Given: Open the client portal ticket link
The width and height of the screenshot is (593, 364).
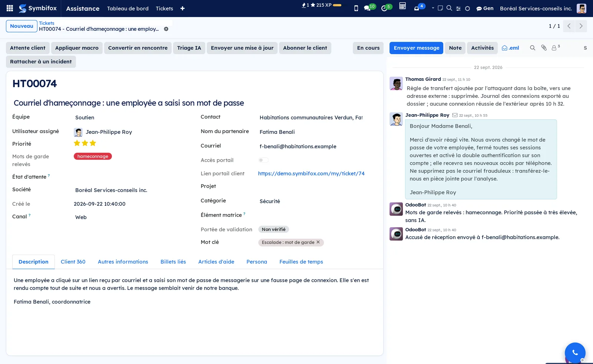Looking at the screenshot, I should tap(311, 173).
